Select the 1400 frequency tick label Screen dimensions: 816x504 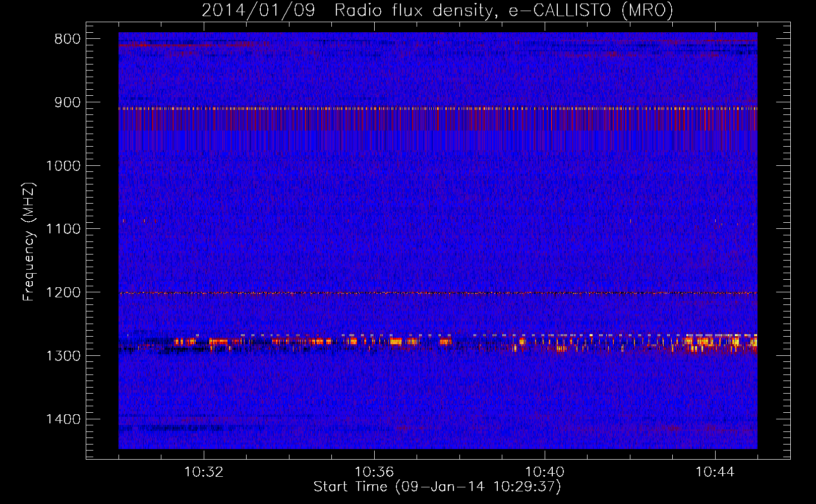(x=63, y=419)
